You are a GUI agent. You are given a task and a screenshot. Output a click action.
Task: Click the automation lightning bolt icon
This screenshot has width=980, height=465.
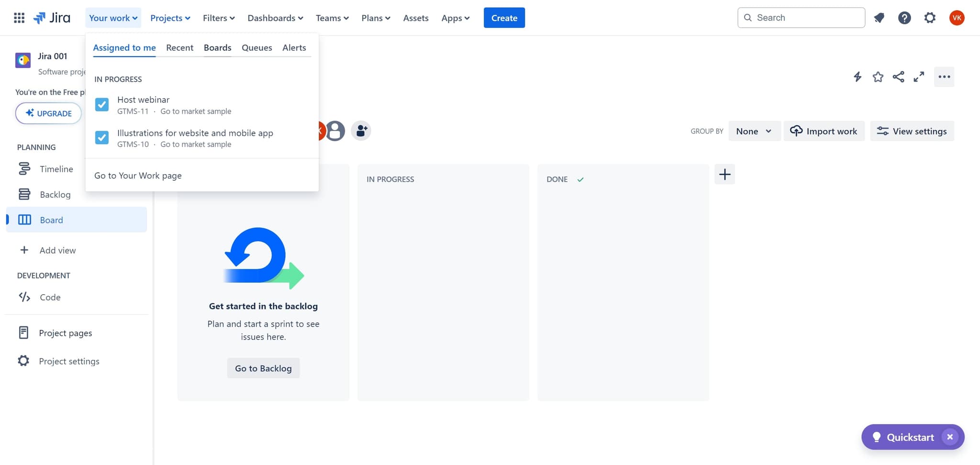pyautogui.click(x=857, y=77)
